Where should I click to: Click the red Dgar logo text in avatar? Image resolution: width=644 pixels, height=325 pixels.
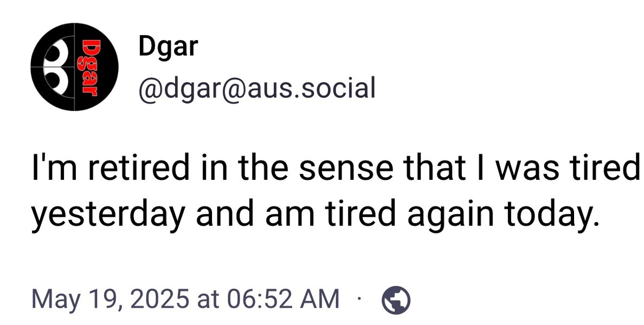87,68
